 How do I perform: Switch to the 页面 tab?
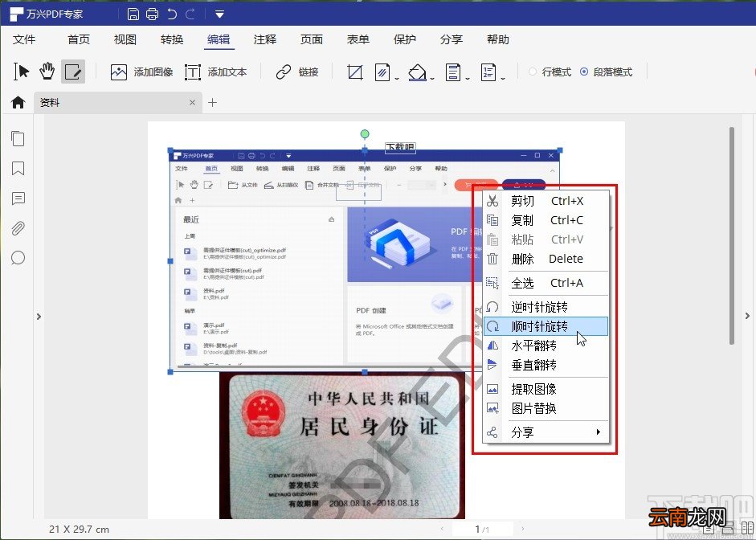[x=311, y=39]
